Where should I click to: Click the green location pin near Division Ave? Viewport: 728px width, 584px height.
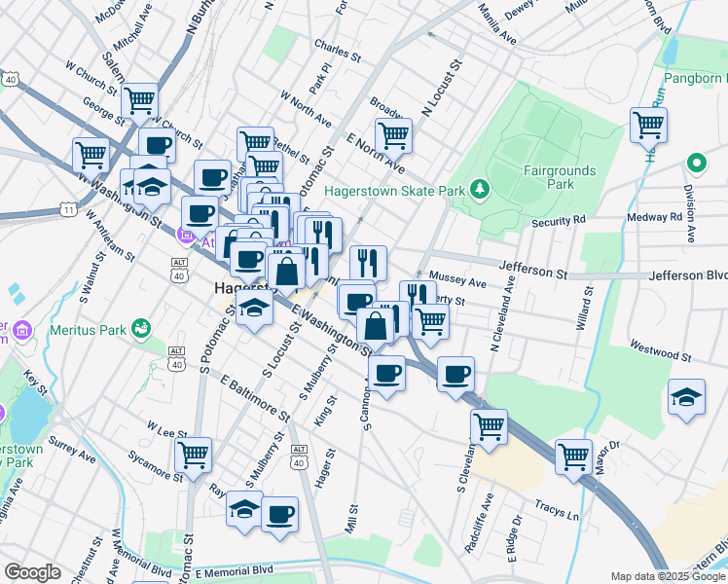(x=697, y=164)
